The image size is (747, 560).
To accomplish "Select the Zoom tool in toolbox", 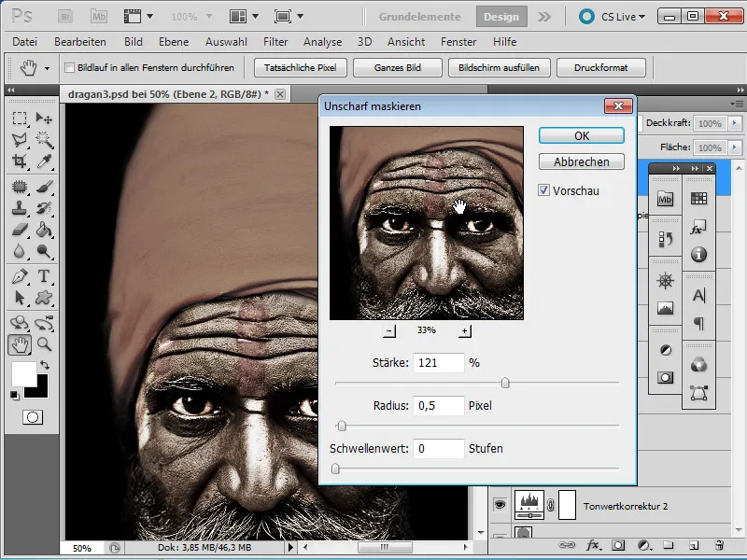I will 44,344.
